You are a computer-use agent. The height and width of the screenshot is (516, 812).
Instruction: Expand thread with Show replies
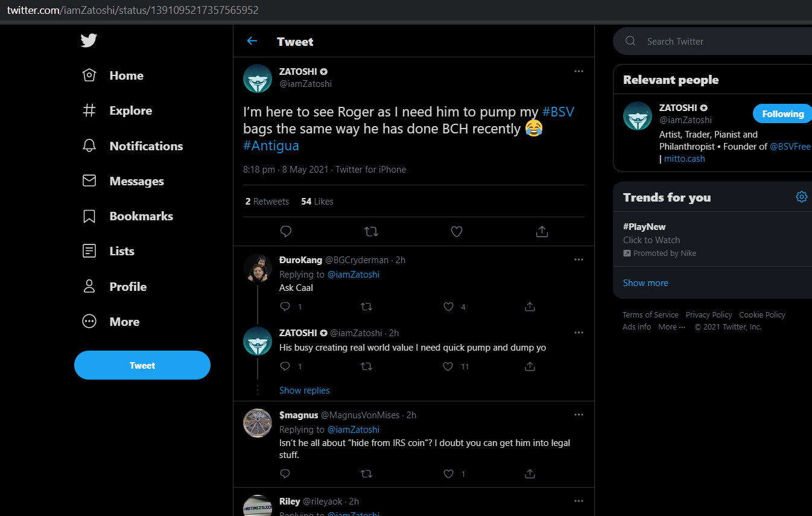(305, 390)
